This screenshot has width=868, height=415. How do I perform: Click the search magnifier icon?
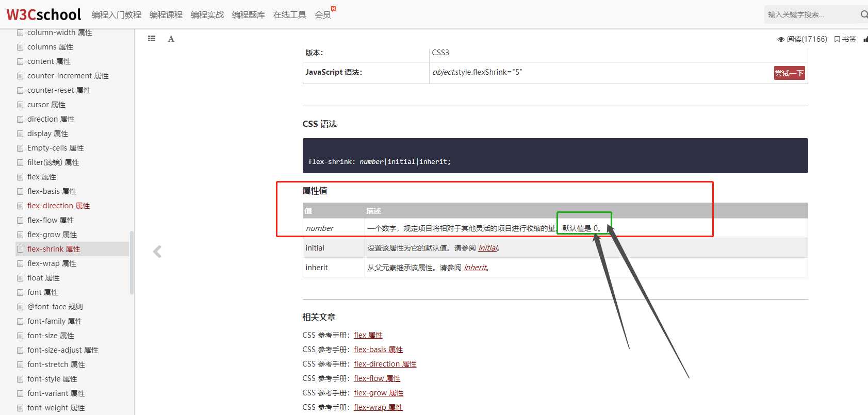864,14
